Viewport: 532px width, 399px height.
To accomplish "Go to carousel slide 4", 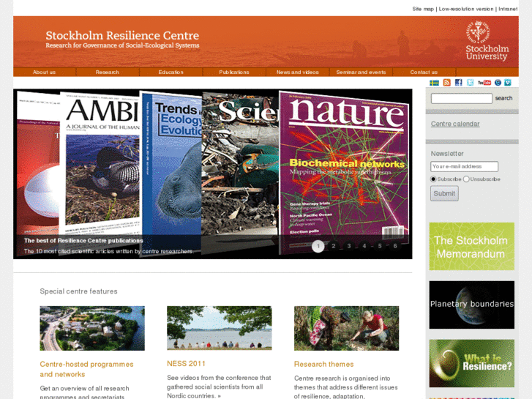I will tap(364, 246).
